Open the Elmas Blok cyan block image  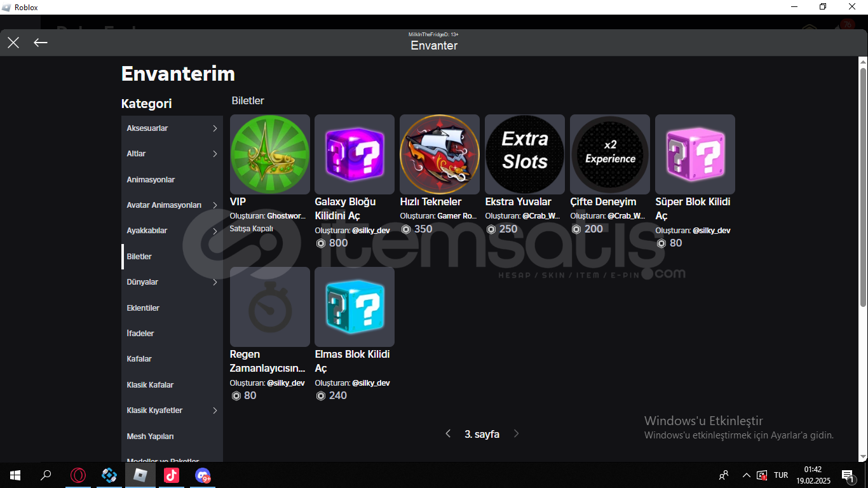tap(355, 307)
